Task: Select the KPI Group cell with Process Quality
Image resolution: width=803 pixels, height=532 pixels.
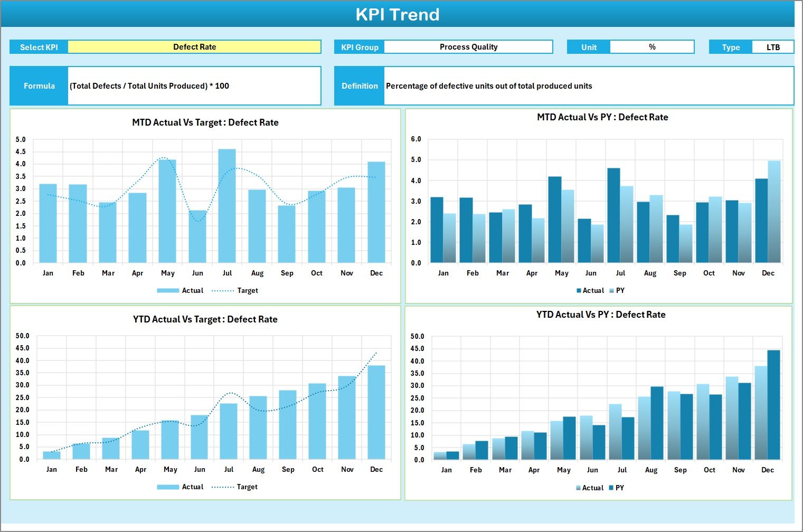Action: tap(468, 47)
